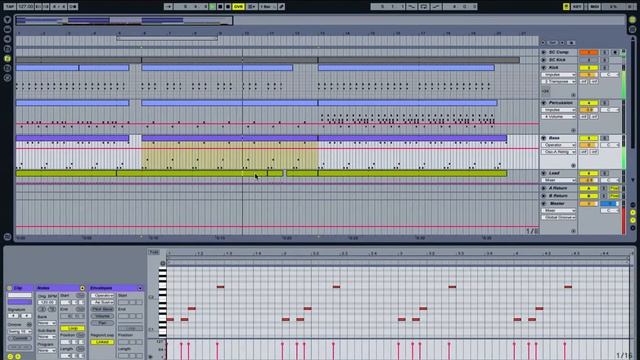
Task: Click the Master track volume field
Action: click(589, 204)
